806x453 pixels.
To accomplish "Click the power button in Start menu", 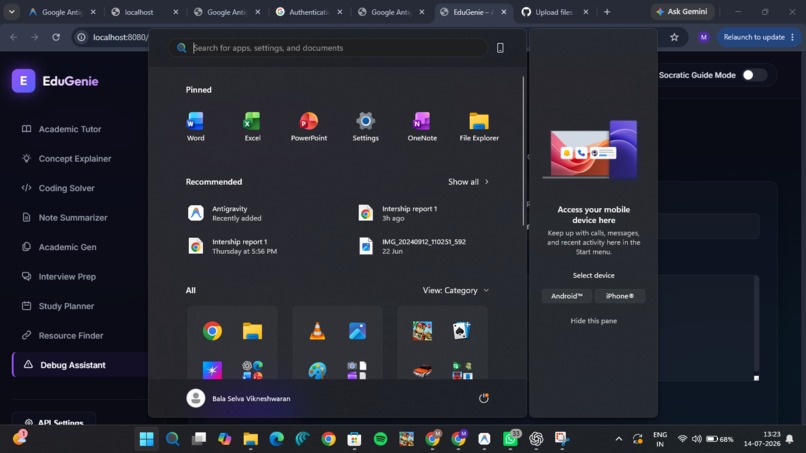I will pos(484,398).
